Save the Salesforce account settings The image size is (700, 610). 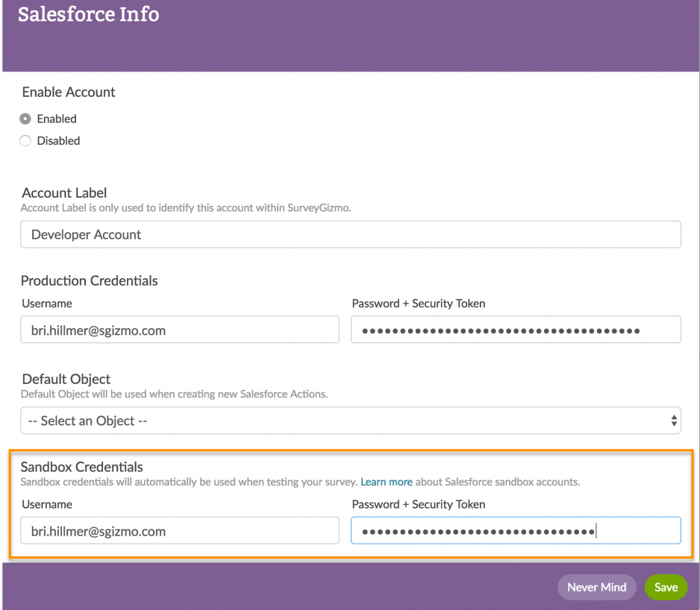coord(666,587)
